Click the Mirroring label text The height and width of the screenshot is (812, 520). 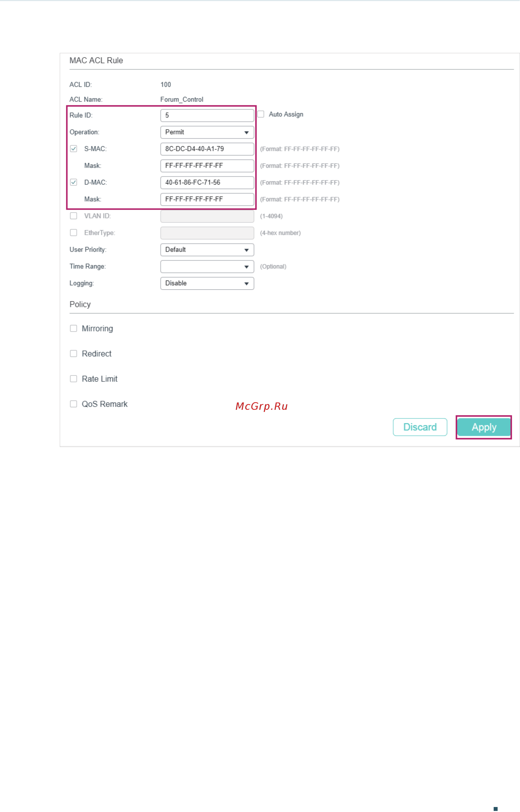point(97,328)
